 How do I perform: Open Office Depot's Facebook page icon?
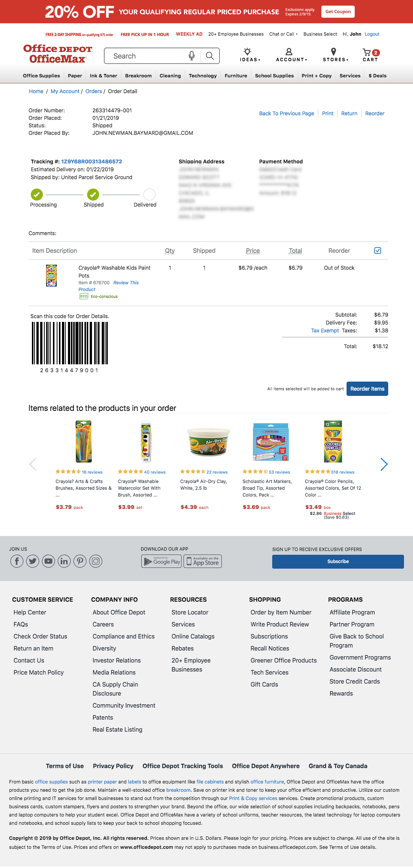(x=17, y=561)
